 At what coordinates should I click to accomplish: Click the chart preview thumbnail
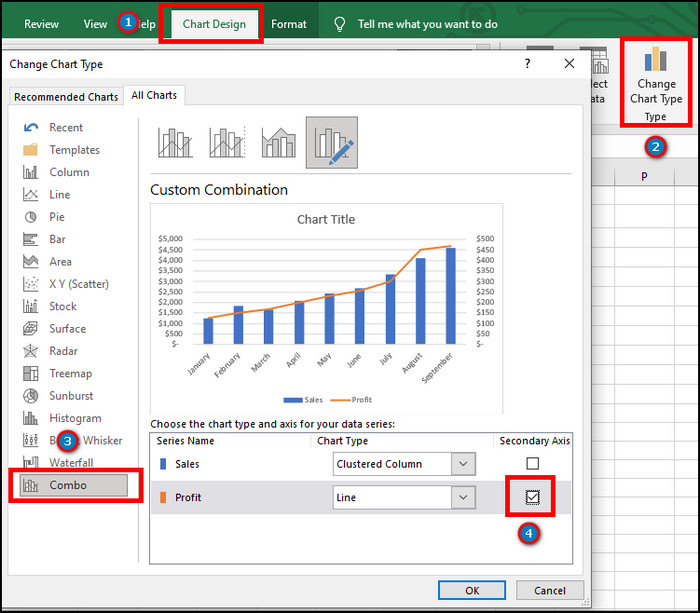click(326, 309)
